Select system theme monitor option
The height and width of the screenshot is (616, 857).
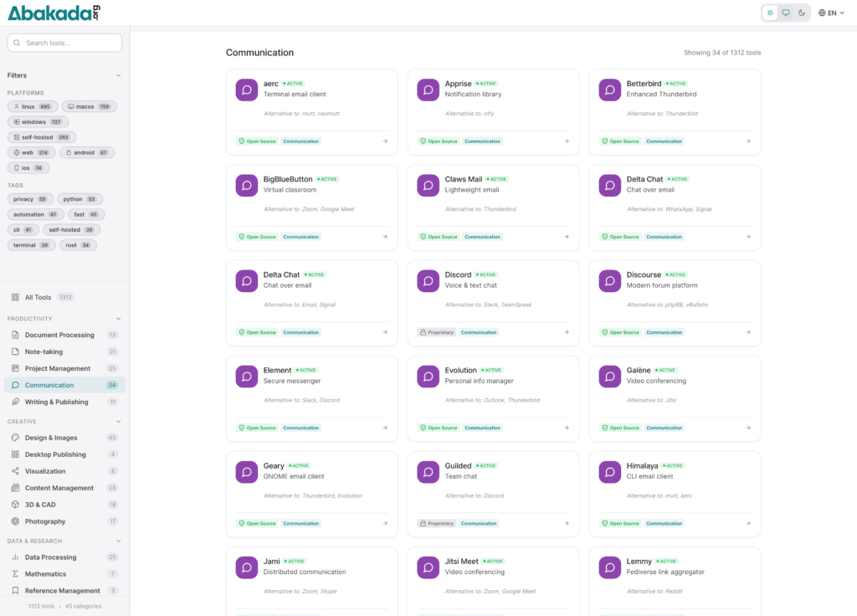click(x=786, y=13)
